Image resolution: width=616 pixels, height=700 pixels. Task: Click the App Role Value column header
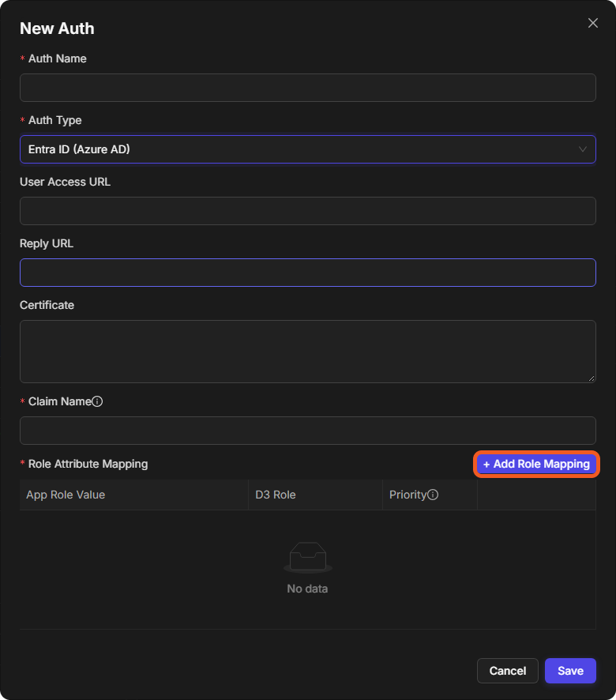134,495
